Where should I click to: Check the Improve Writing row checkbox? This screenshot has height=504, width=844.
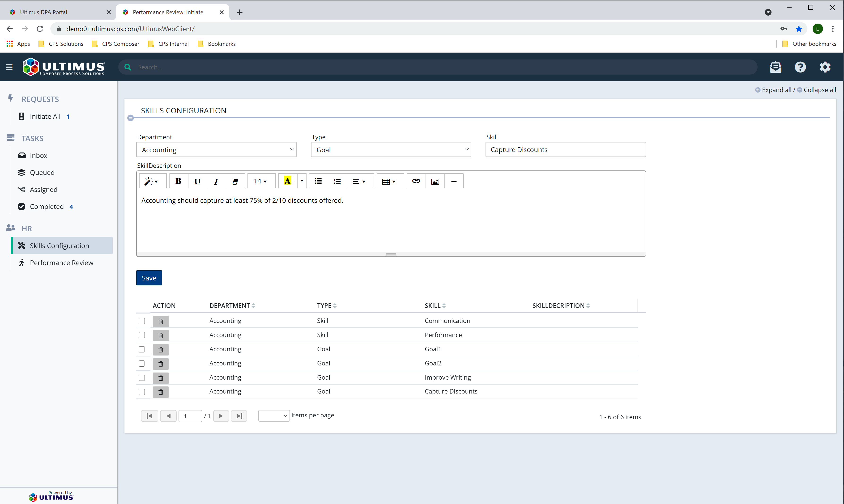click(x=142, y=378)
